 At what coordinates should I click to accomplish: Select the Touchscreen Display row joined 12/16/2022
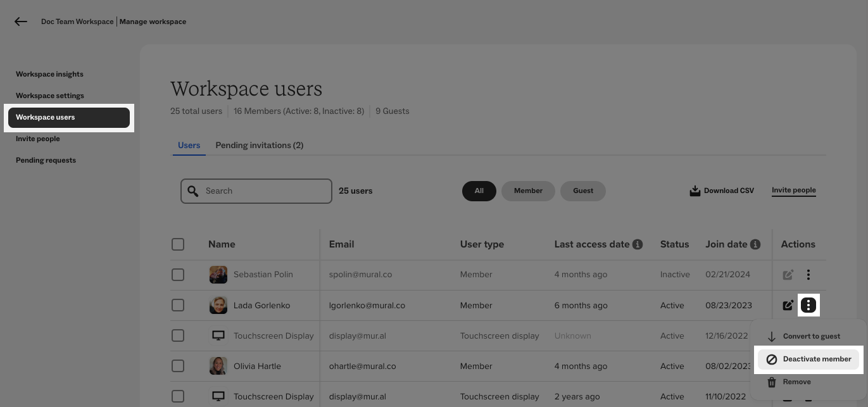pyautogui.click(x=178, y=335)
